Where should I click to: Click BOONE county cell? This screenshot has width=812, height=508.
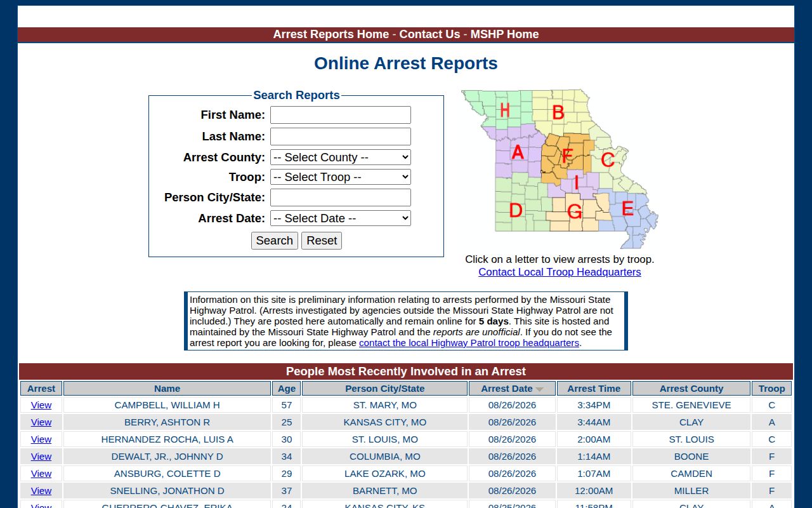(x=691, y=457)
